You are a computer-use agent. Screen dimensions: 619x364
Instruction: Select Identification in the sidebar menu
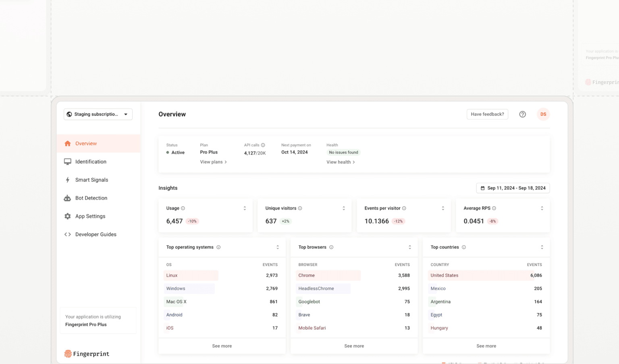point(91,161)
